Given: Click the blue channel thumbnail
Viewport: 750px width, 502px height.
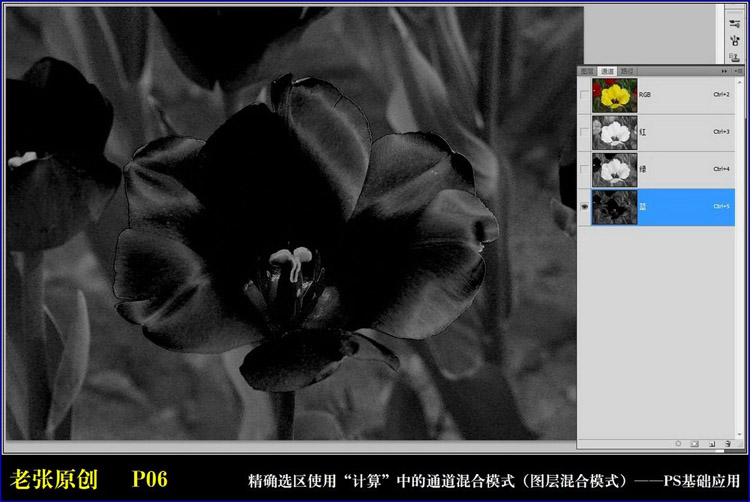Looking at the screenshot, I should pos(615,207).
